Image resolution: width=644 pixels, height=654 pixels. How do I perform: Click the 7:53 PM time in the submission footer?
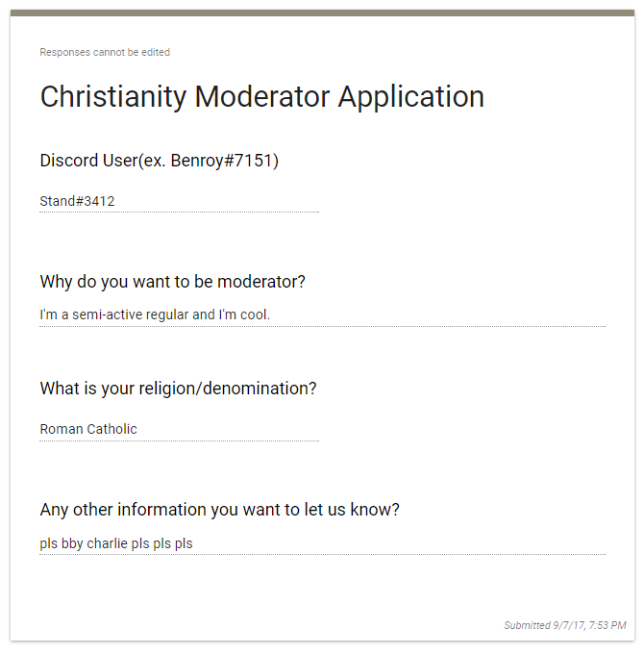coord(607,626)
